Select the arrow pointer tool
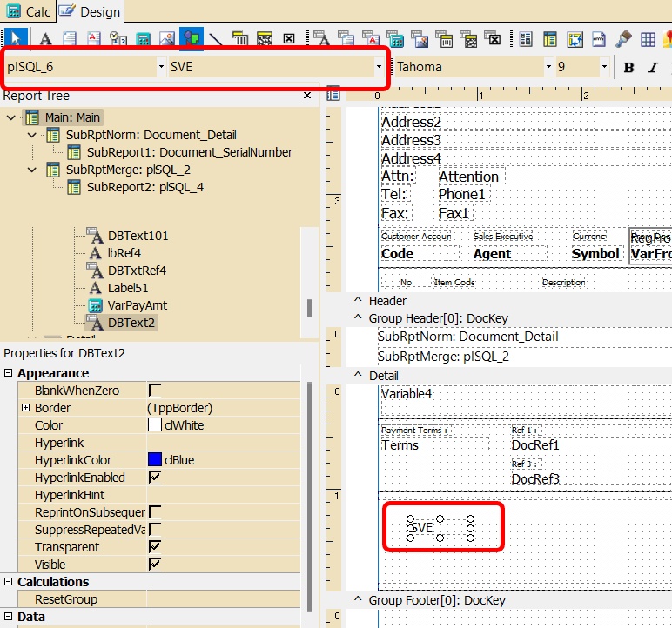The width and height of the screenshot is (672, 628). coord(17,39)
